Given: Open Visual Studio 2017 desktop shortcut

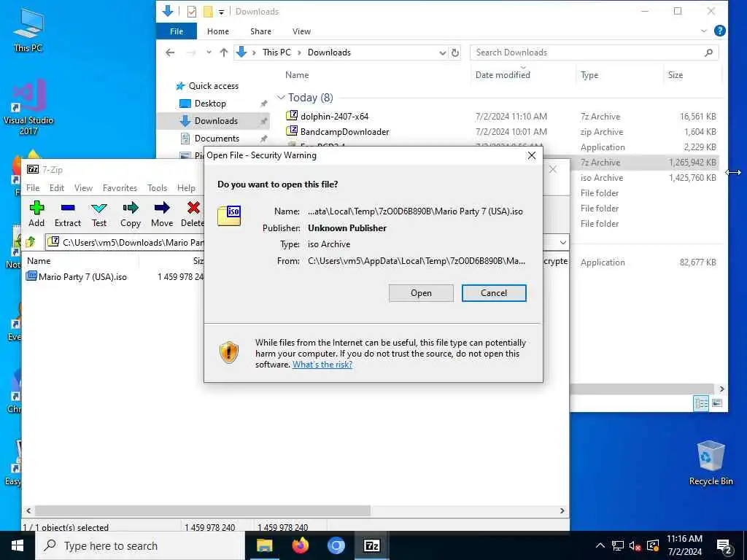Looking at the screenshot, I should coord(28,108).
